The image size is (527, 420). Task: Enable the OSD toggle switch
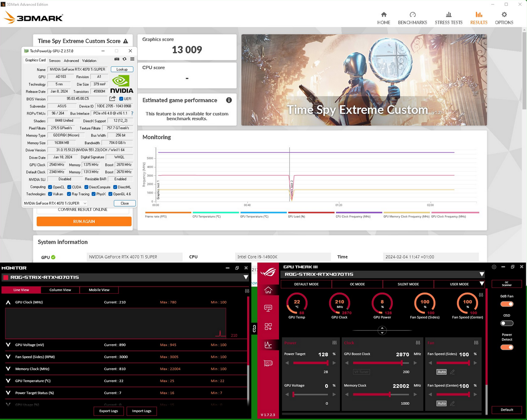click(507, 323)
